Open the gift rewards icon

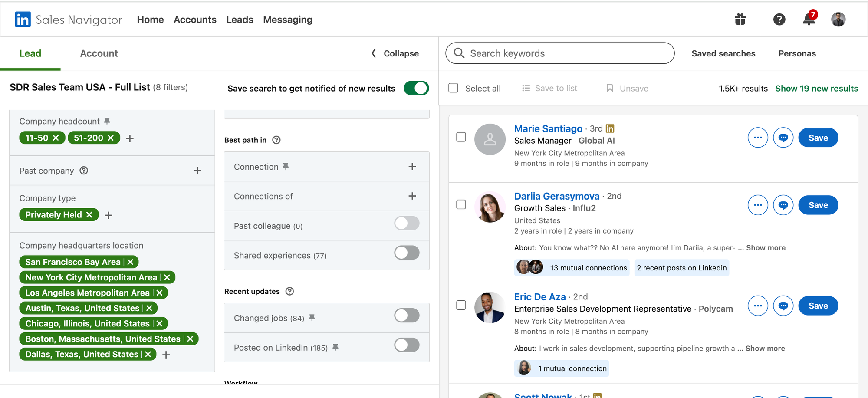[x=740, y=20]
